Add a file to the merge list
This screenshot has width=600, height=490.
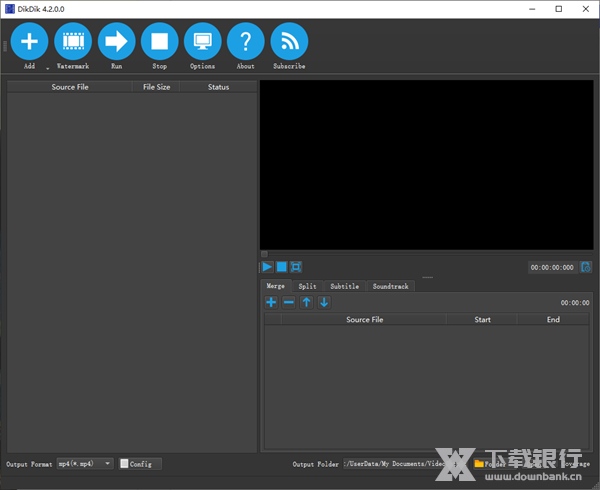[271, 302]
